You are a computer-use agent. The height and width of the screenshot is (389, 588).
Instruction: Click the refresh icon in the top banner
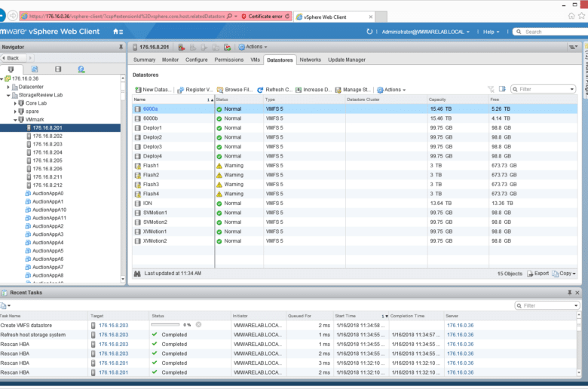point(369,32)
